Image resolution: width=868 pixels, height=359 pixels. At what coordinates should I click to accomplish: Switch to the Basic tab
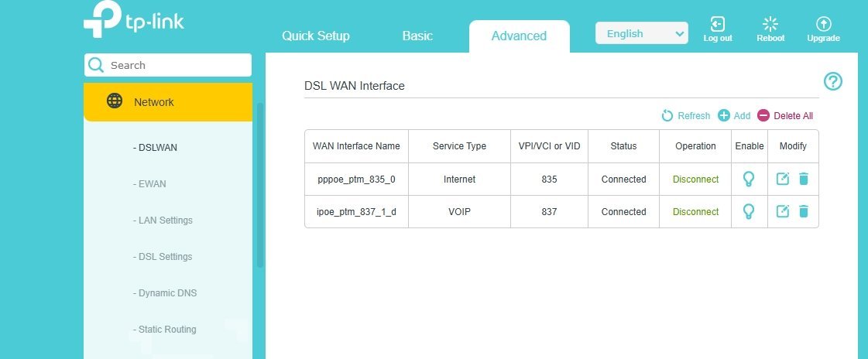(x=417, y=36)
